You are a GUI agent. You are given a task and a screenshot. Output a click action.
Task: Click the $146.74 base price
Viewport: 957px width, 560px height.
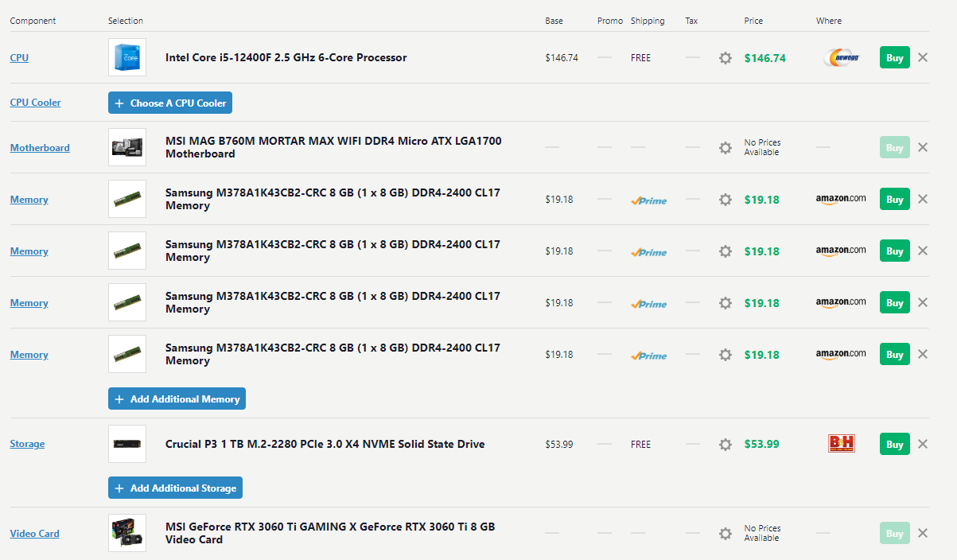[x=562, y=58]
